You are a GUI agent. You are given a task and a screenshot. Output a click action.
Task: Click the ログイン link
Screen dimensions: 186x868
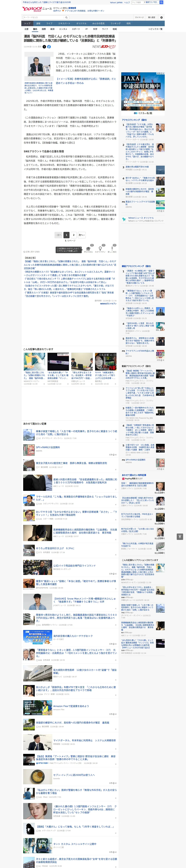(x=57, y=11)
